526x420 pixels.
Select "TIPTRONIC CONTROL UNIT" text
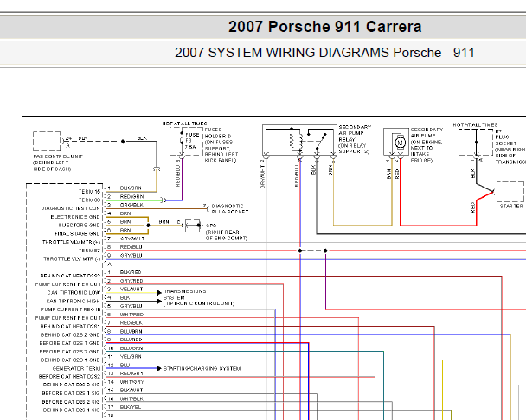pos(199,303)
